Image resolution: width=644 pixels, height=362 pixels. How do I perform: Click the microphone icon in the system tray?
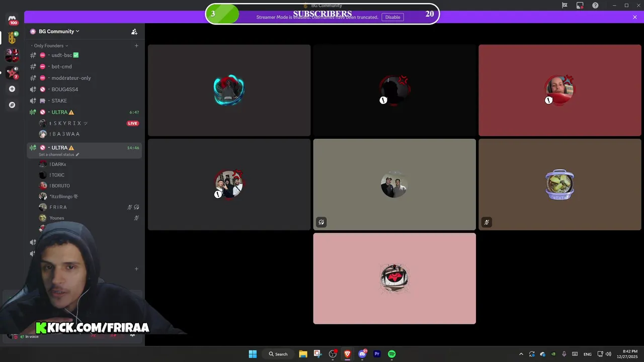[564, 354]
